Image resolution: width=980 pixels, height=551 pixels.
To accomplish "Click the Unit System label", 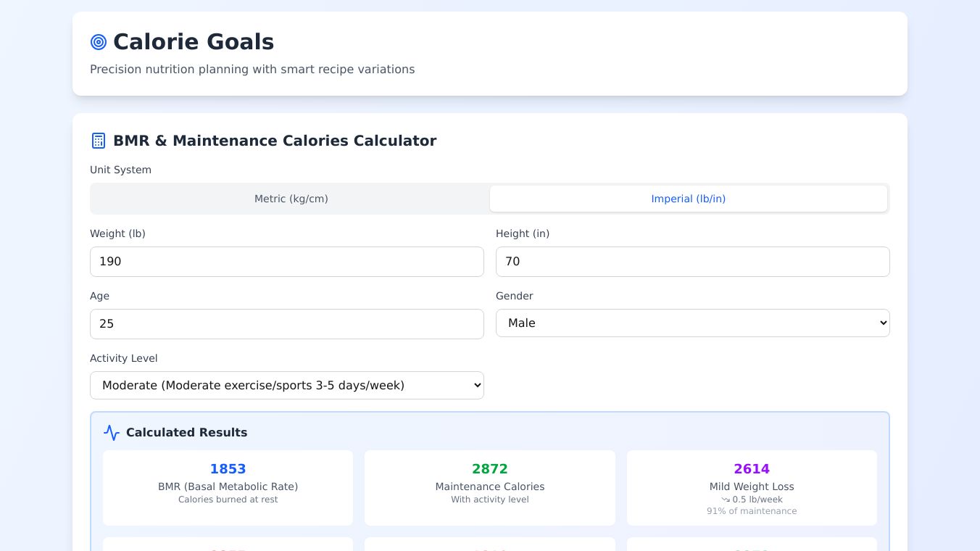I will coord(120,170).
